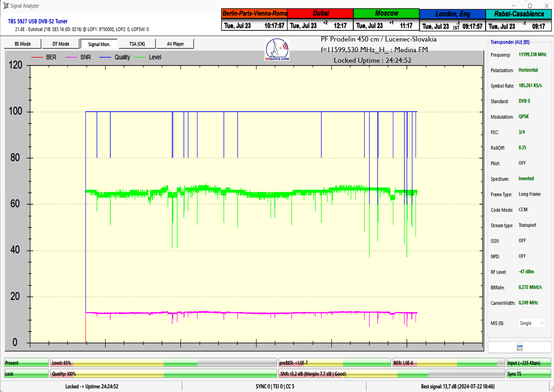Click the DXSATCS.COM satellite dish logo
The width and height of the screenshot is (554, 392).
tap(277, 50)
